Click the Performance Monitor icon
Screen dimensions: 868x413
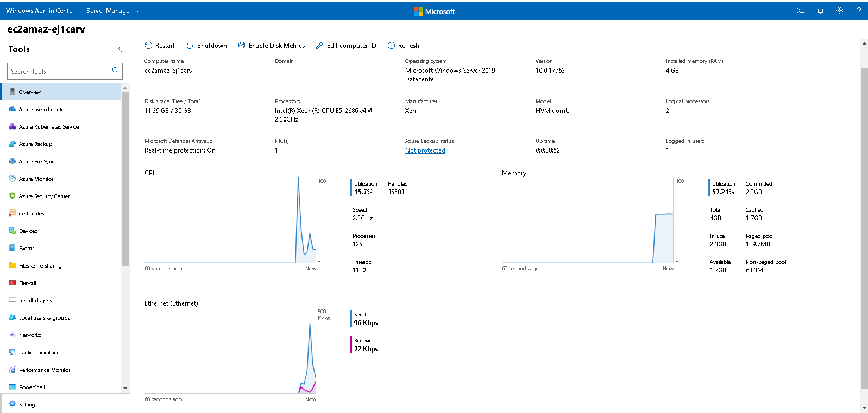pos(12,370)
